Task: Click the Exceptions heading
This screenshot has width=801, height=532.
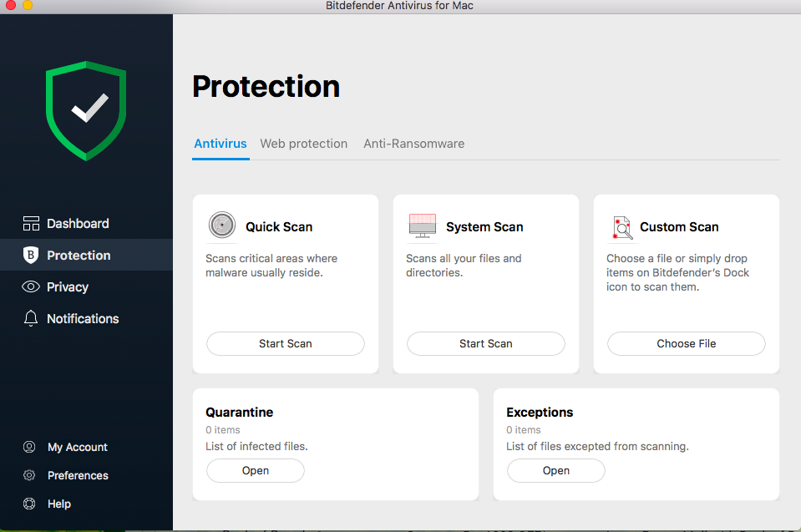Action: (x=540, y=412)
